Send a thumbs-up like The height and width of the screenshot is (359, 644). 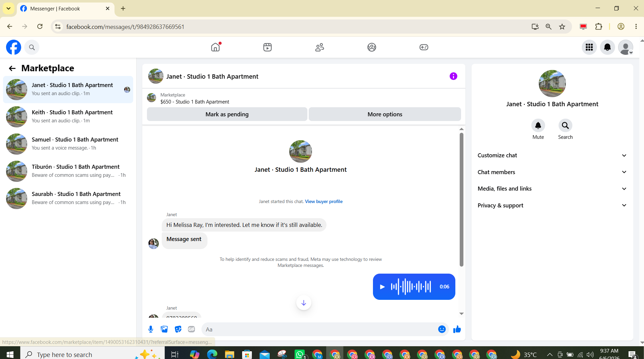[457, 329]
